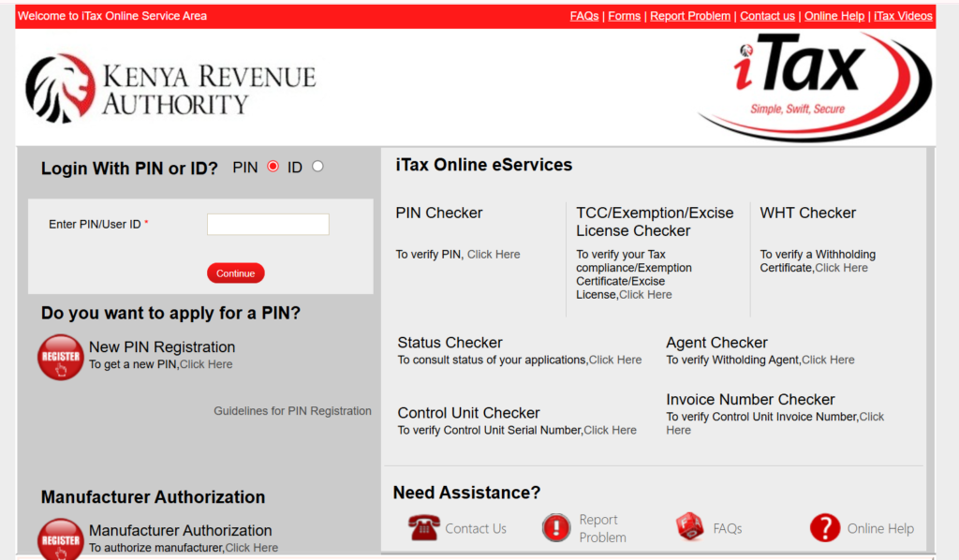Open iTax Videos from top bar
This screenshot has width=959, height=560.
902,15
